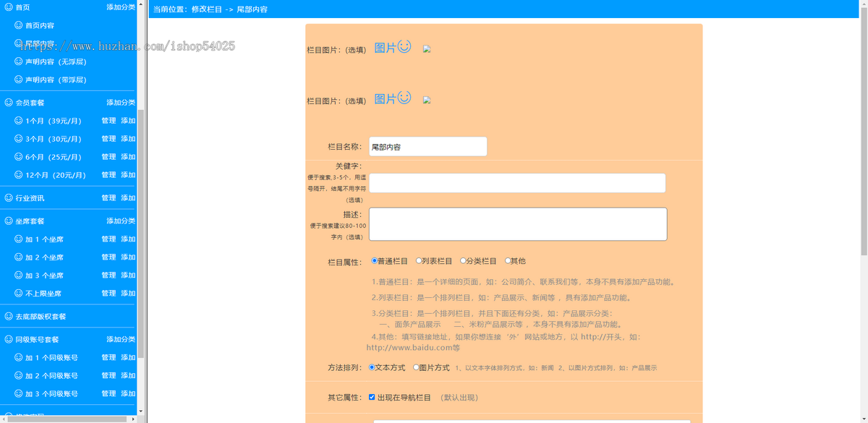Click the smiley icon beside 加 1 个同级账号
The image size is (868, 423).
tap(19, 358)
